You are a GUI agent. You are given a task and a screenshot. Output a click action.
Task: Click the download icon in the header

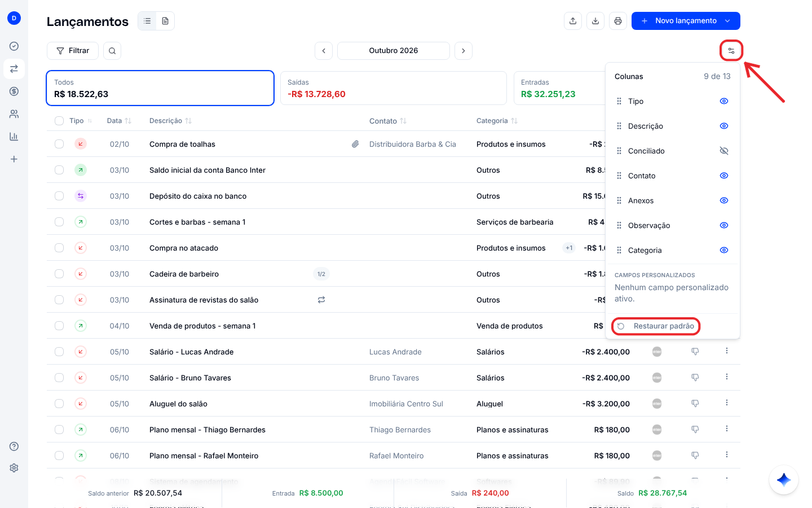tap(595, 21)
